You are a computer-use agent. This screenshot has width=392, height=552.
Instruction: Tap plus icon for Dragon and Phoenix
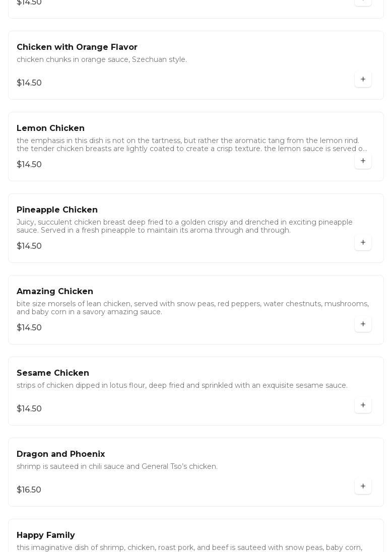(x=363, y=487)
